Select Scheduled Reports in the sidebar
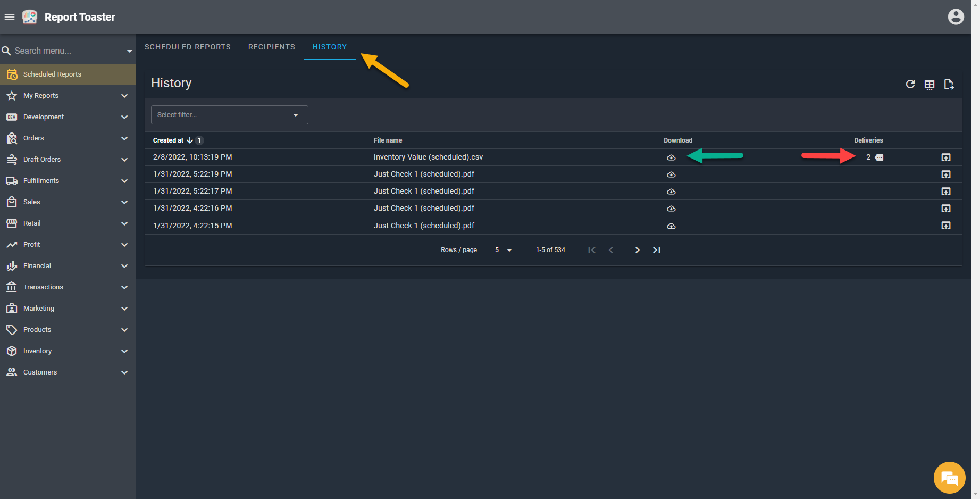 click(52, 74)
